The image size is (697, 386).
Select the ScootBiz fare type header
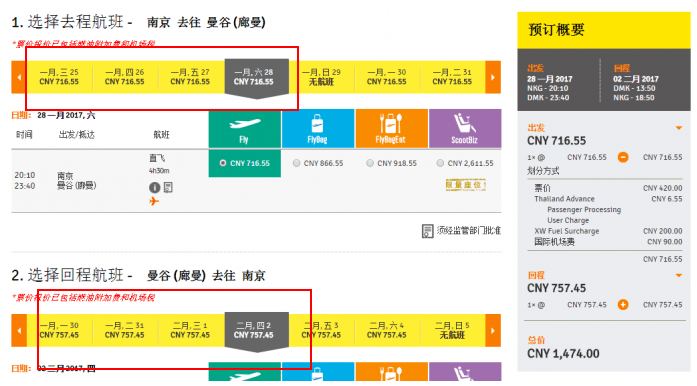pos(465,129)
